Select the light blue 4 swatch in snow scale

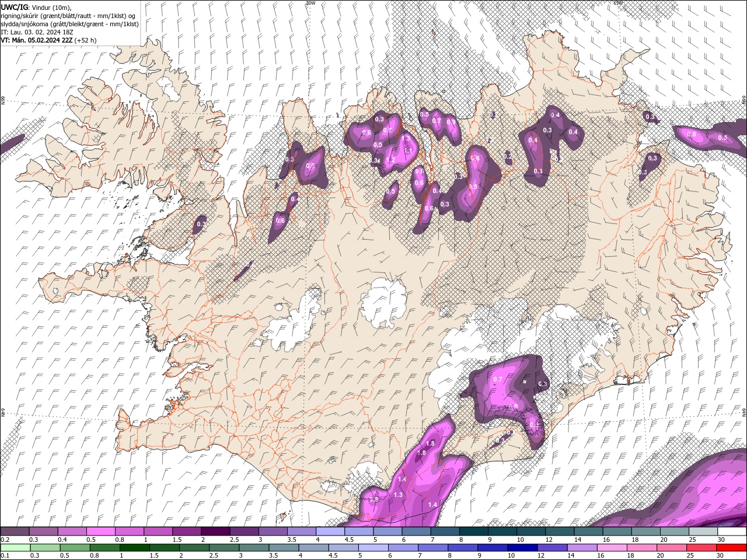pos(330,531)
